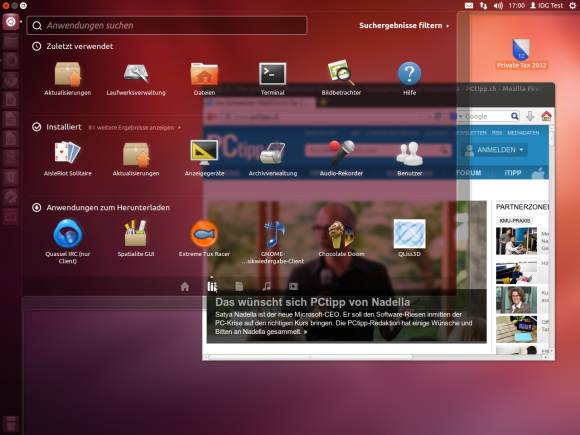Select Extreme Tux Racer game
The image size is (580, 435).
[x=204, y=238]
